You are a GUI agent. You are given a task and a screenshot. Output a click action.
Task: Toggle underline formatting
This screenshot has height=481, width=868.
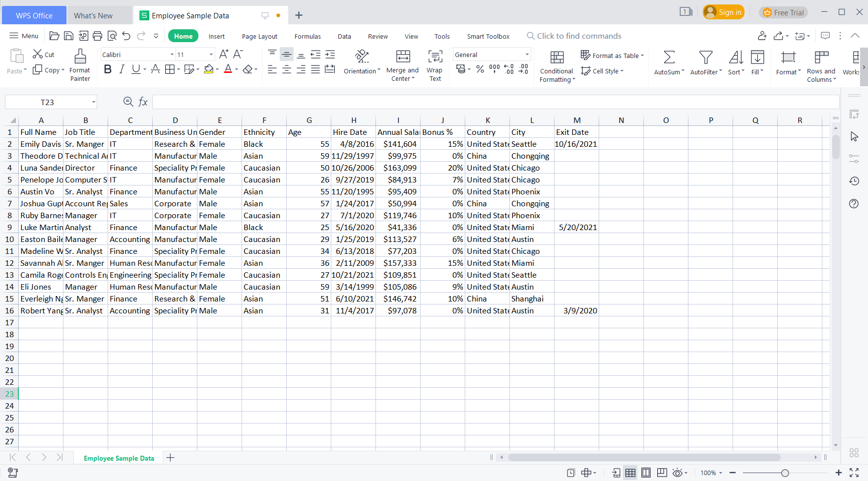coord(134,69)
